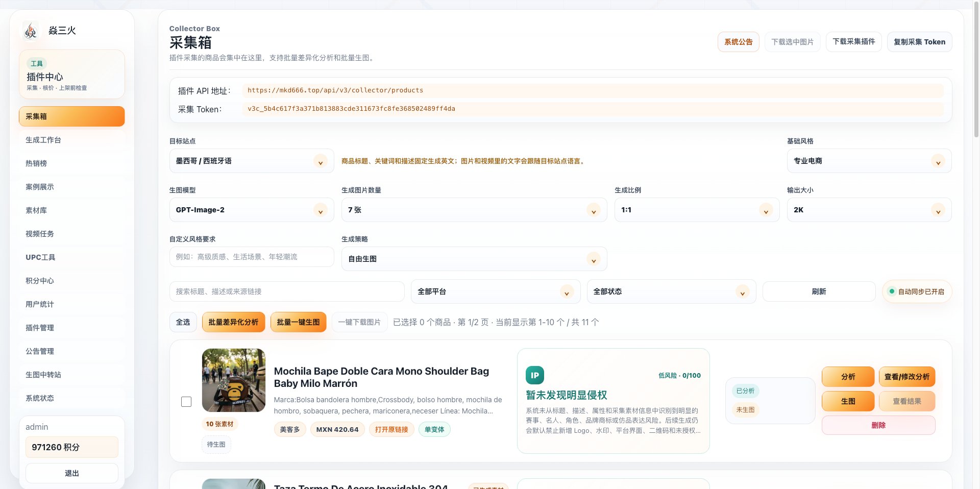Open 系统状态 in the sidebar
The image size is (980, 489).
[71, 398]
